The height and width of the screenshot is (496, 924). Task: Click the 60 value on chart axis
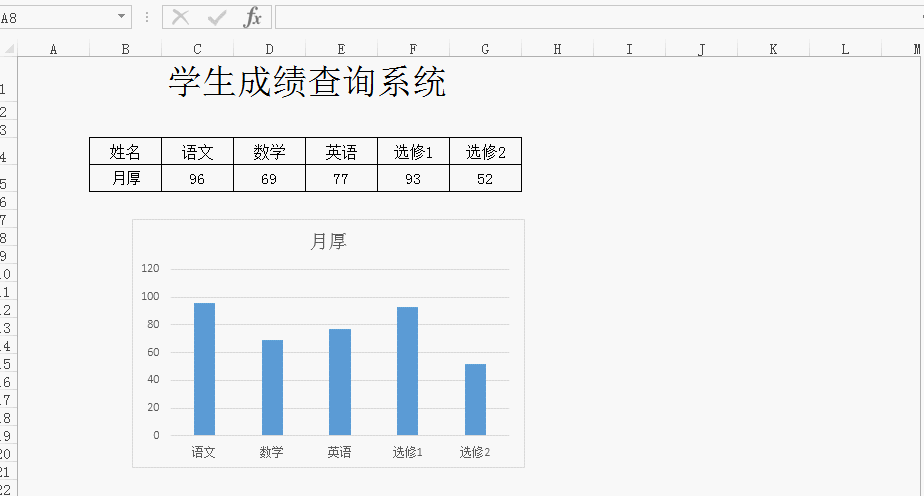coord(153,352)
